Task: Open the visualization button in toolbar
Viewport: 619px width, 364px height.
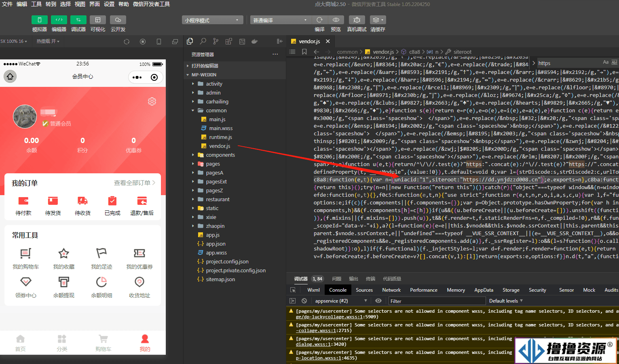Action: point(98,20)
